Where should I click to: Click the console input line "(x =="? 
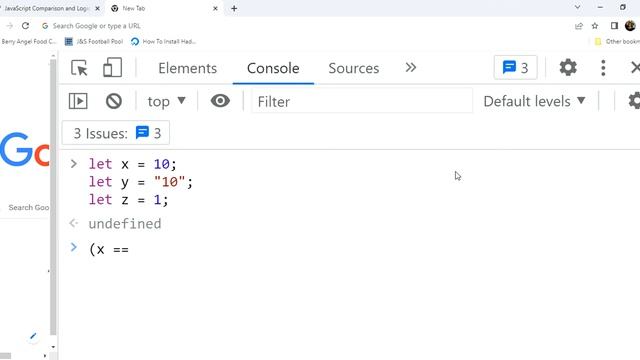pyautogui.click(x=109, y=249)
